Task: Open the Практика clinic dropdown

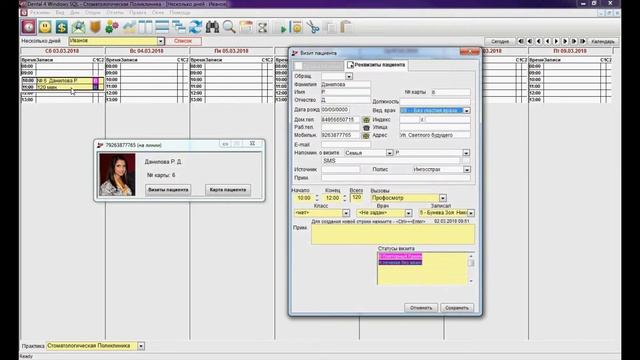Action: coord(141,346)
